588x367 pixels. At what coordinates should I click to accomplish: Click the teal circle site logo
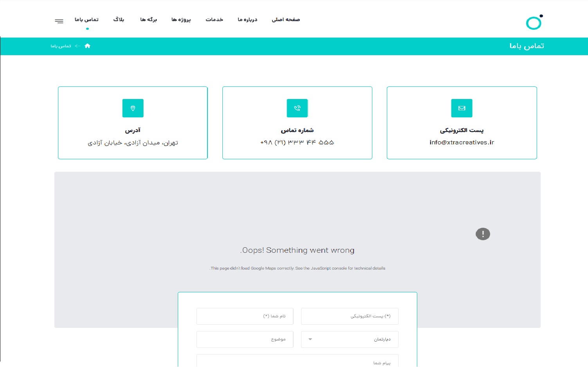point(534,22)
